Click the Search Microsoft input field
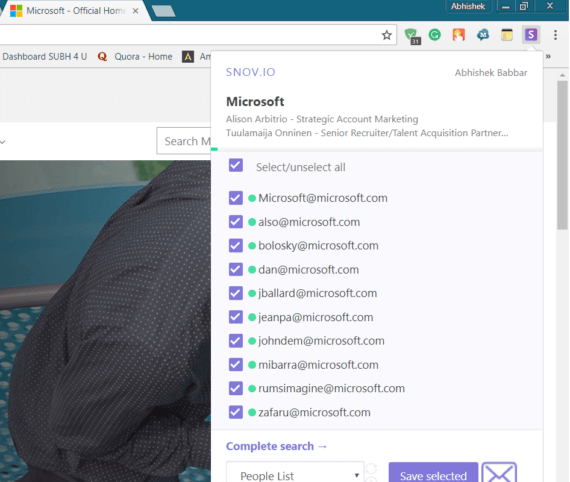Viewport: 570px width, 482px height. (184, 141)
